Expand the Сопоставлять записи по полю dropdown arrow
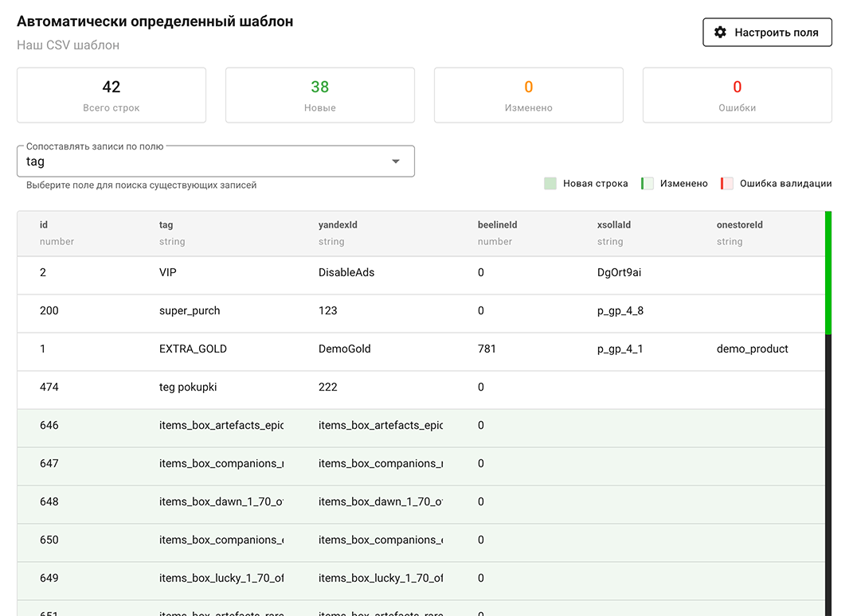The height and width of the screenshot is (616, 849). (396, 162)
